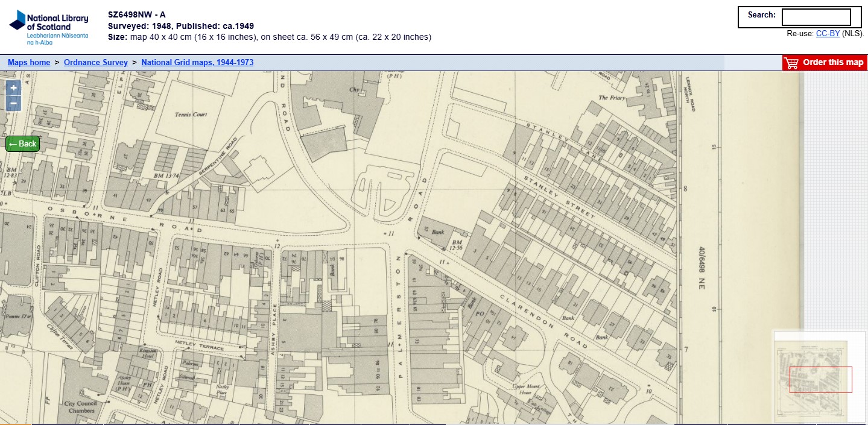
Task: Click the Tennis Court label on the map
Action: pos(191,115)
